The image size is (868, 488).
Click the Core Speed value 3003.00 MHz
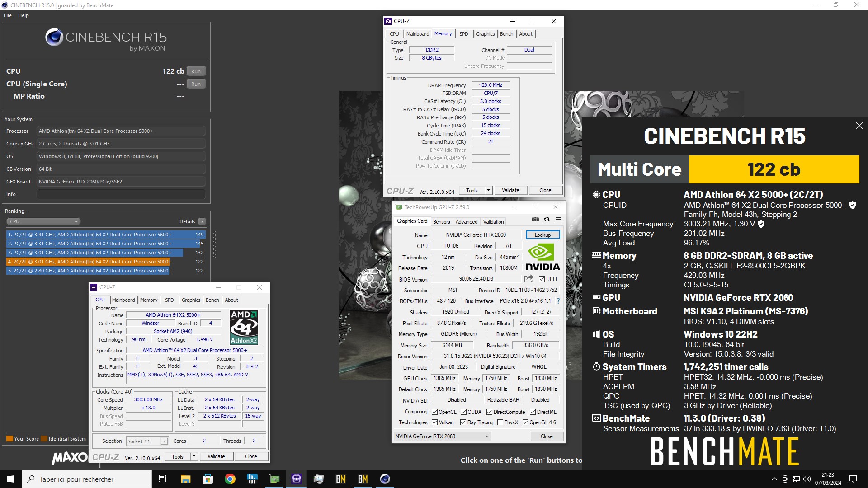pos(148,400)
